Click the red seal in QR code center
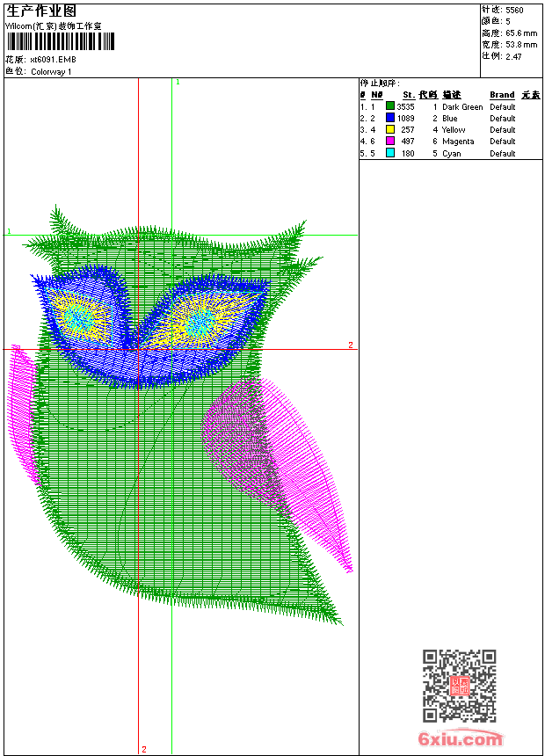The width and height of the screenshot is (545, 756). tap(460, 687)
